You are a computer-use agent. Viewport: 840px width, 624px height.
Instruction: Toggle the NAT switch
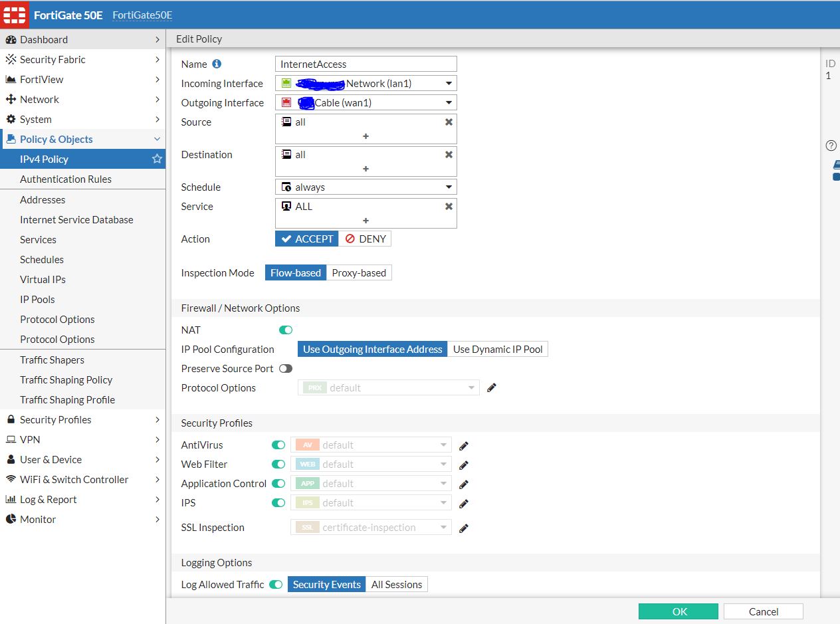pyautogui.click(x=286, y=330)
